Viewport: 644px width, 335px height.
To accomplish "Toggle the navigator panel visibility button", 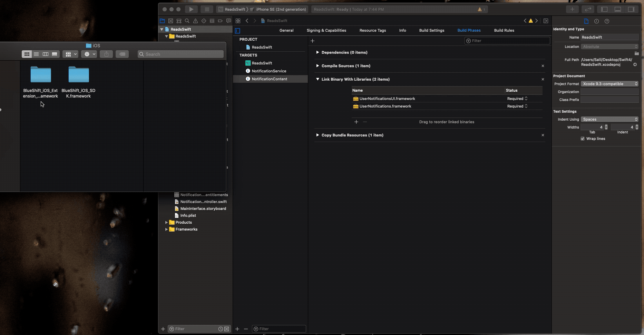I will coord(604,9).
